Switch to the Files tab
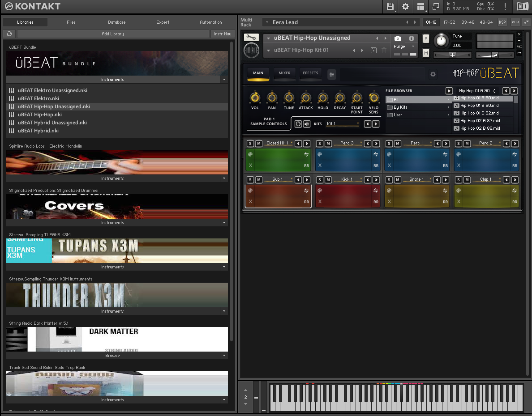 point(71,22)
